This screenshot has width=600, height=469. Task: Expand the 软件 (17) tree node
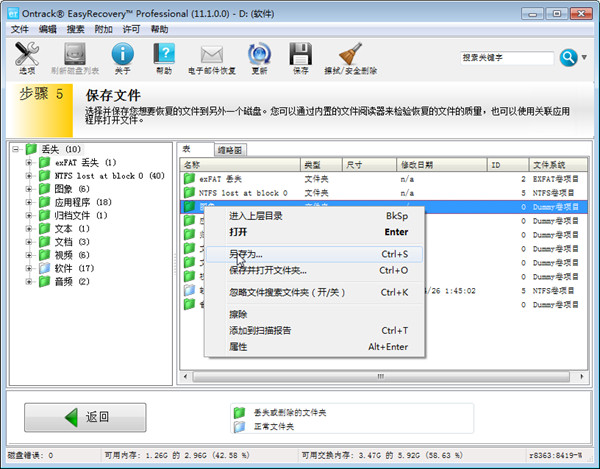(28, 269)
